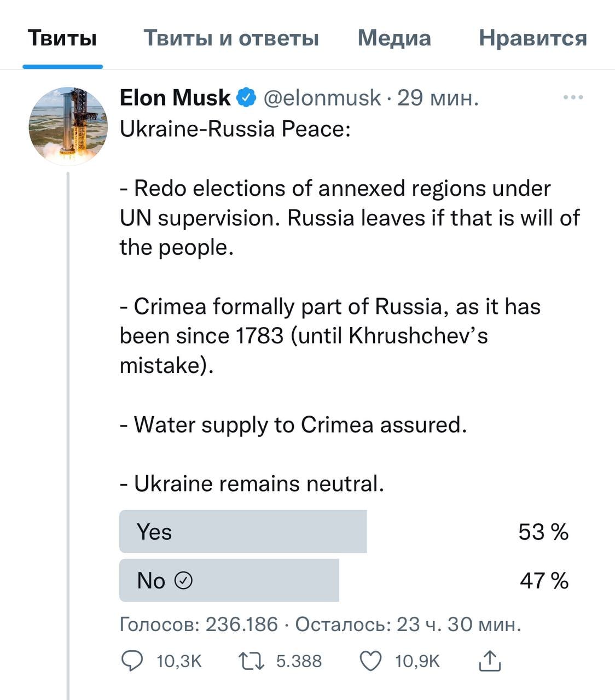Retweet using the retweet arrows icon
This screenshot has width=615, height=700.
[x=252, y=662]
